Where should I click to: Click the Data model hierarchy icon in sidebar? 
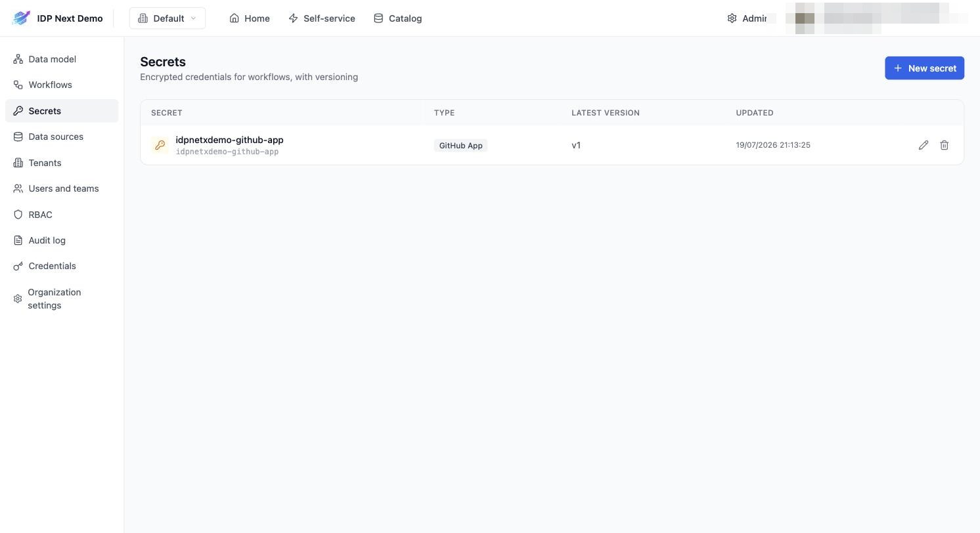click(x=18, y=59)
